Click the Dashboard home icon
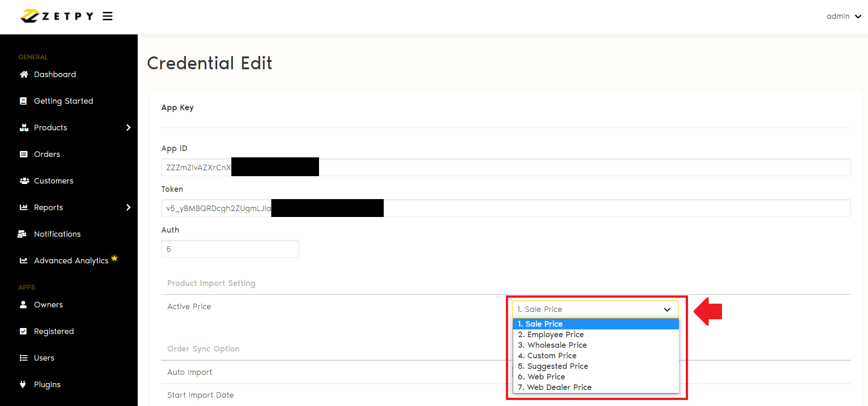The image size is (868, 406). pos(24,74)
